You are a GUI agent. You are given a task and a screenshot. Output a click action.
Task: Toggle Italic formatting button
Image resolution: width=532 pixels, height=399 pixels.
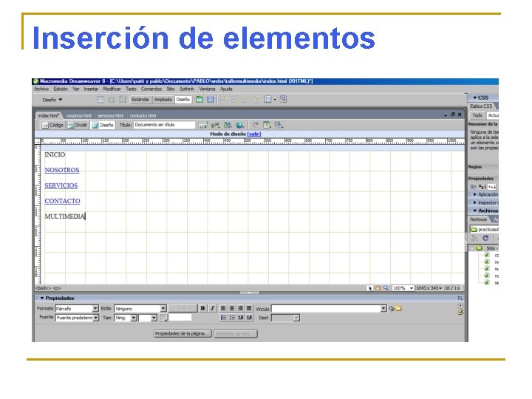click(x=212, y=308)
